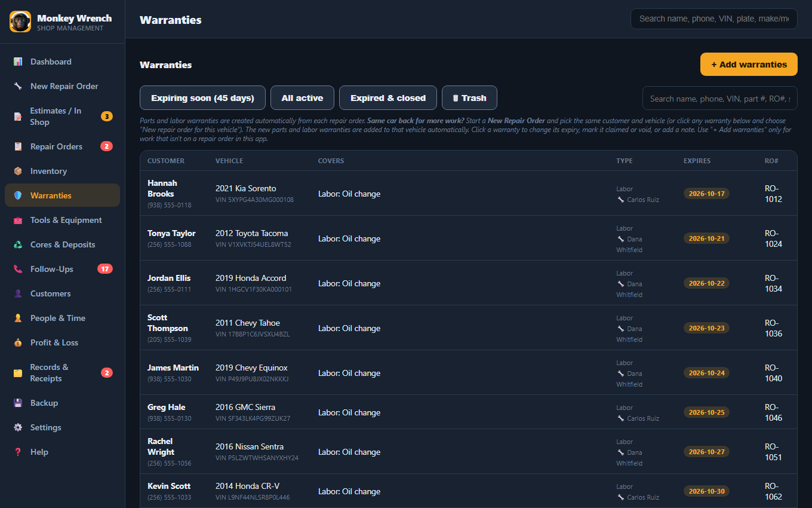The height and width of the screenshot is (508, 812).
Task: Click the New Repair Order wrench icon
Action: (18, 86)
